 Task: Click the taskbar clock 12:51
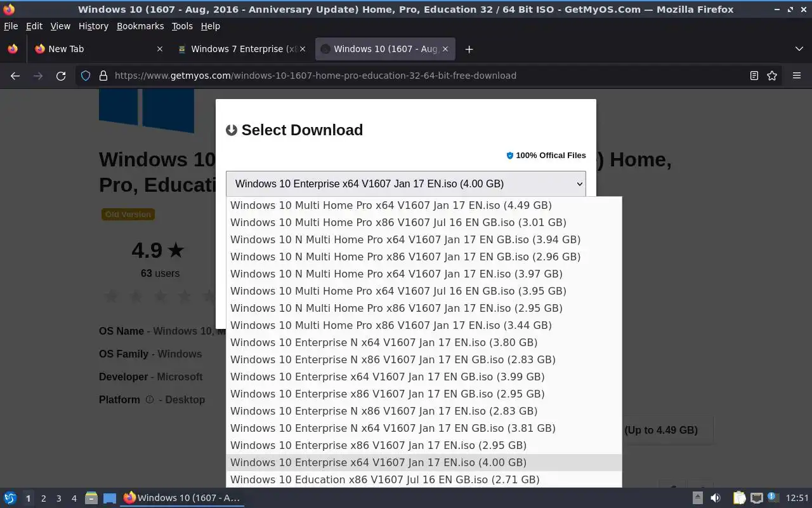click(x=797, y=498)
